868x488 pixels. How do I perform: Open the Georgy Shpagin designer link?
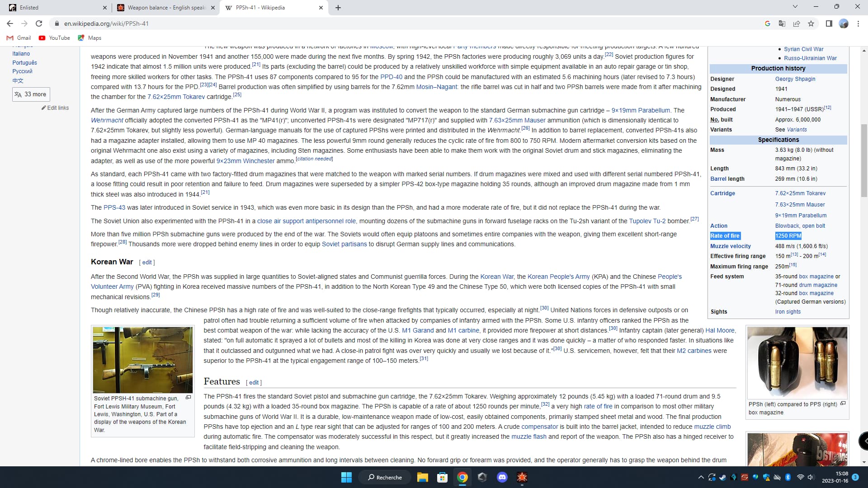pos(795,79)
